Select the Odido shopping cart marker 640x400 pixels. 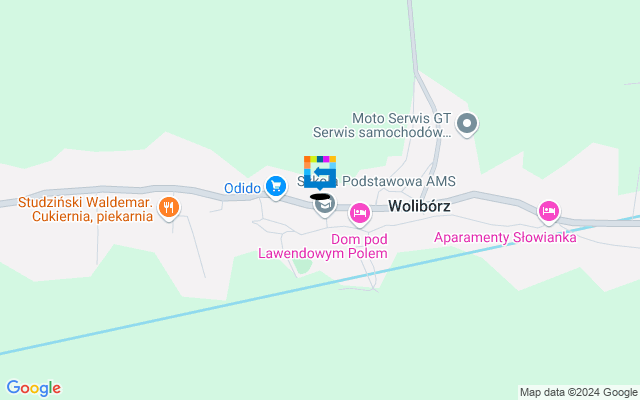click(x=276, y=187)
